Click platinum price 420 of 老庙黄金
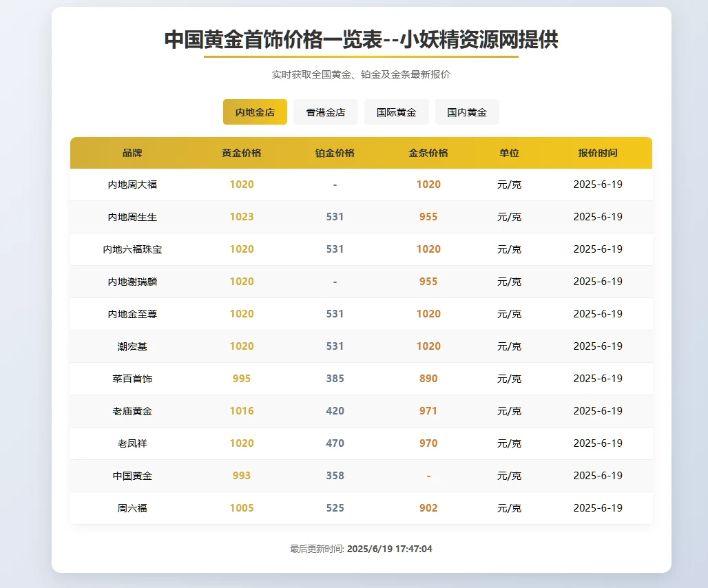This screenshot has width=708, height=588. pos(335,410)
